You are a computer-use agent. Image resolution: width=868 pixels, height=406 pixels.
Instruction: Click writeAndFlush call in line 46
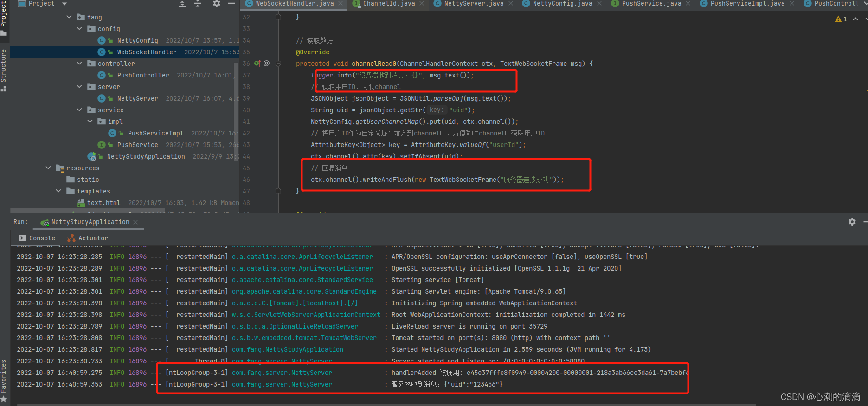click(x=387, y=180)
